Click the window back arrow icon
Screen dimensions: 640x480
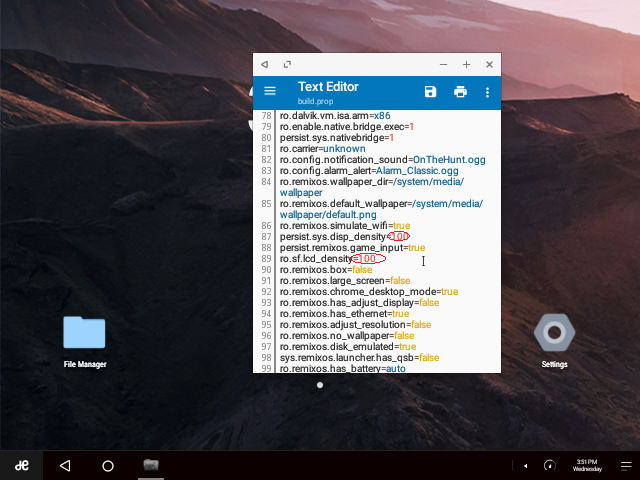265,64
